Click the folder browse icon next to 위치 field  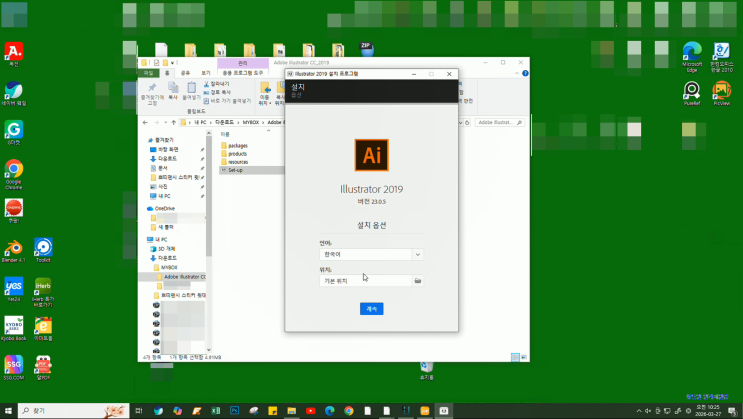(x=417, y=281)
